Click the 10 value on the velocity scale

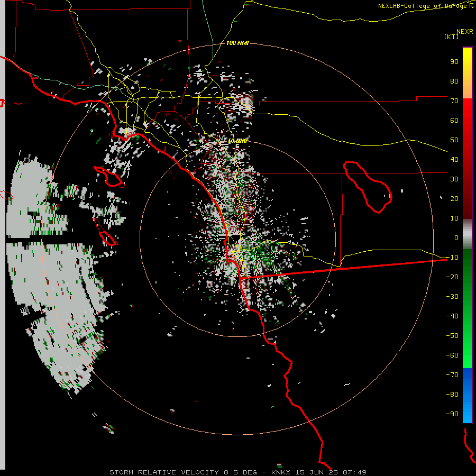click(454, 218)
